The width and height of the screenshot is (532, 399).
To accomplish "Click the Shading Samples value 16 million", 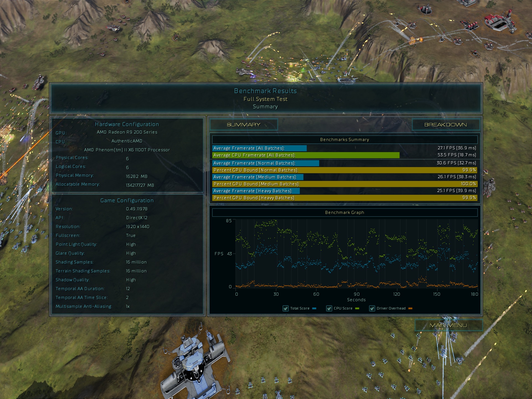I will coord(136,262).
